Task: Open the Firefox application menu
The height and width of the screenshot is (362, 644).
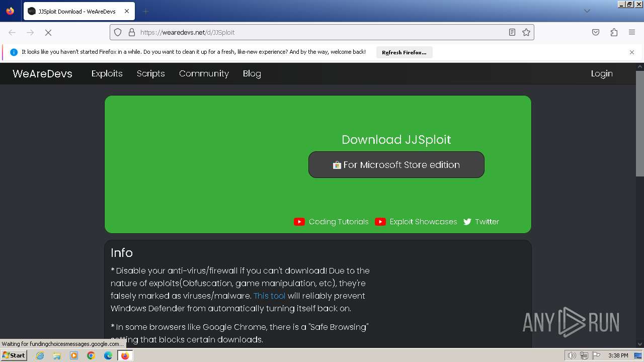Action: click(632, 32)
